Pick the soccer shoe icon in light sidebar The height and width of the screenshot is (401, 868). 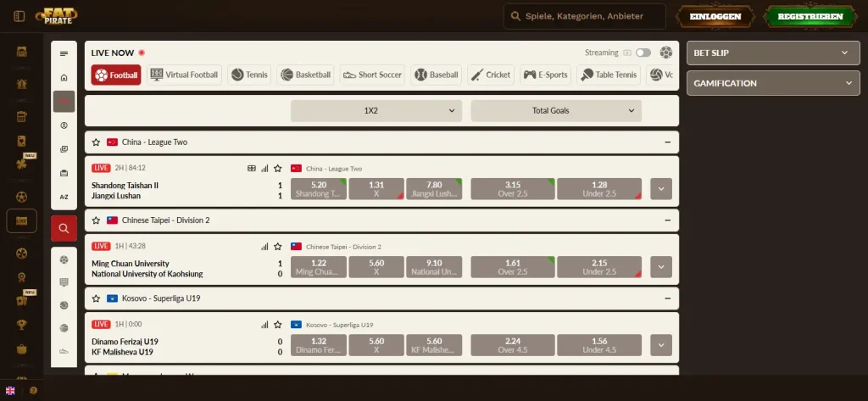(64, 351)
